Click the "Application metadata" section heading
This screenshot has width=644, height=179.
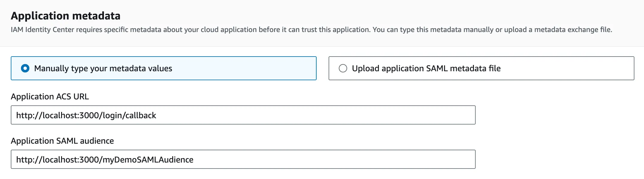point(66,16)
